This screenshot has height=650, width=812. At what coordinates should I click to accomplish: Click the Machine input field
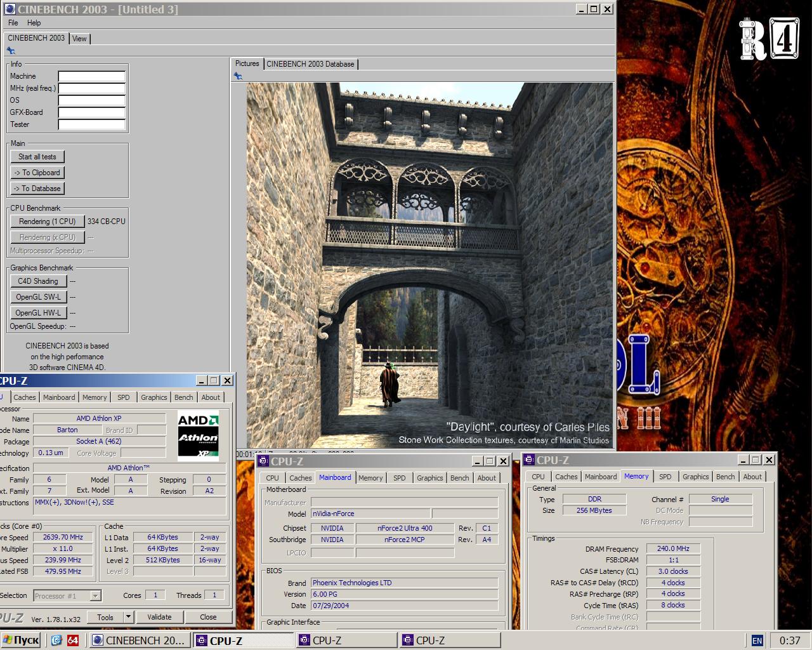pos(92,76)
